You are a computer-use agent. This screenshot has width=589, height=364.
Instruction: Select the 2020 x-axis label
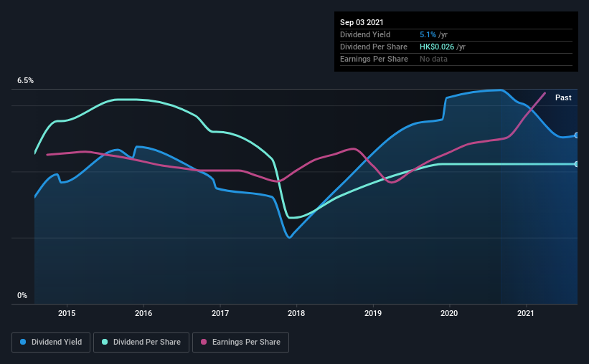click(x=449, y=313)
